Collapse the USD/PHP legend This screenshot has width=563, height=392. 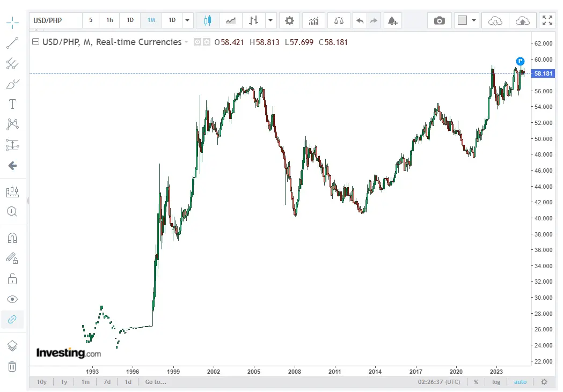(x=35, y=42)
